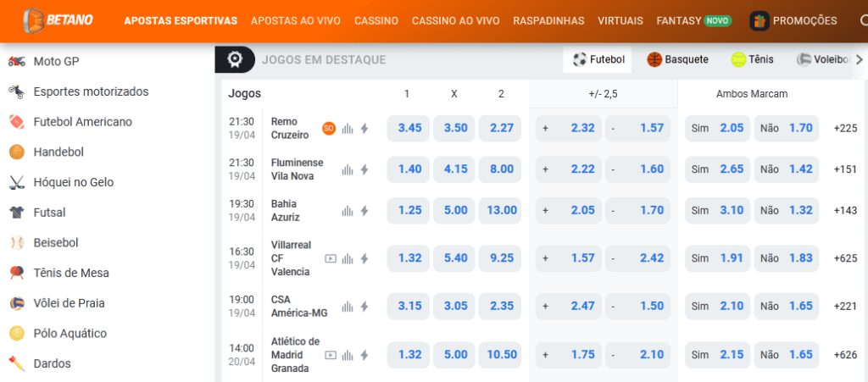Click live stream icon for Villarreal CF Valencia
Viewport: 868px width, 382px height.
(x=331, y=258)
